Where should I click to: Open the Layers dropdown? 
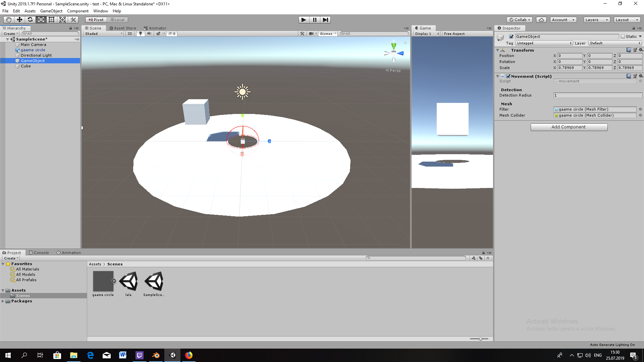pos(596,20)
